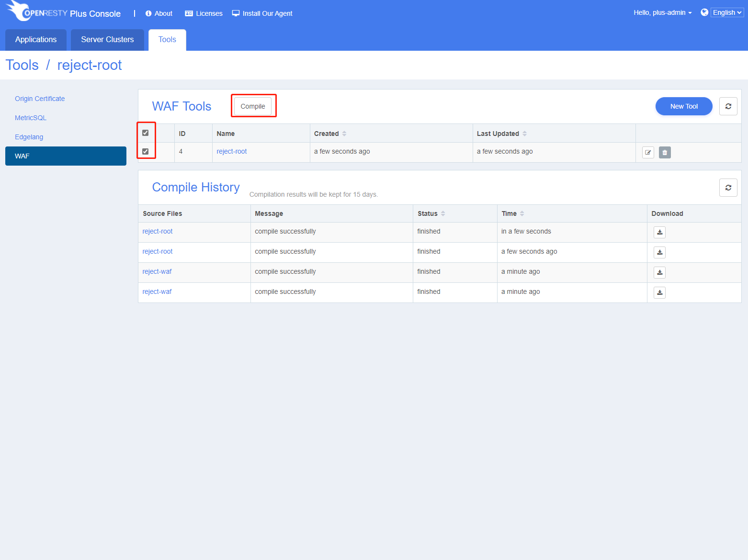Viewport: 748px width, 560px height.
Task: Sort Compile History by Status
Action: [443, 213]
